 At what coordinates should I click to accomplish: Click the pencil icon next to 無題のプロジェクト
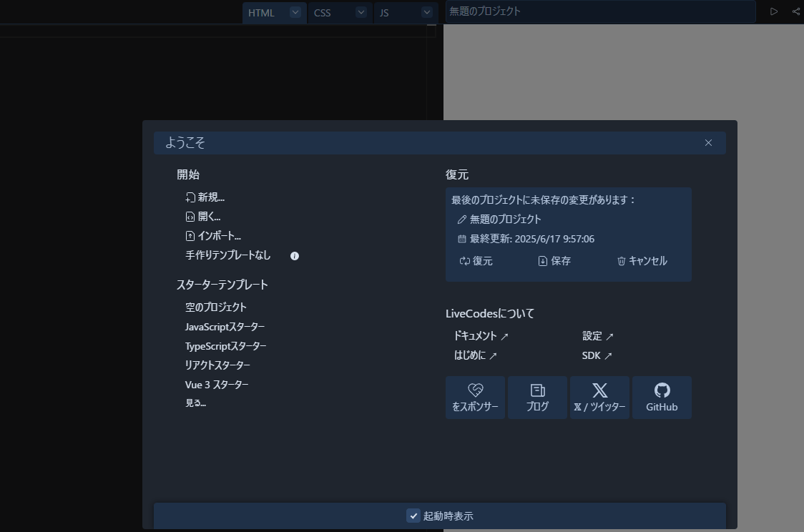tap(461, 220)
